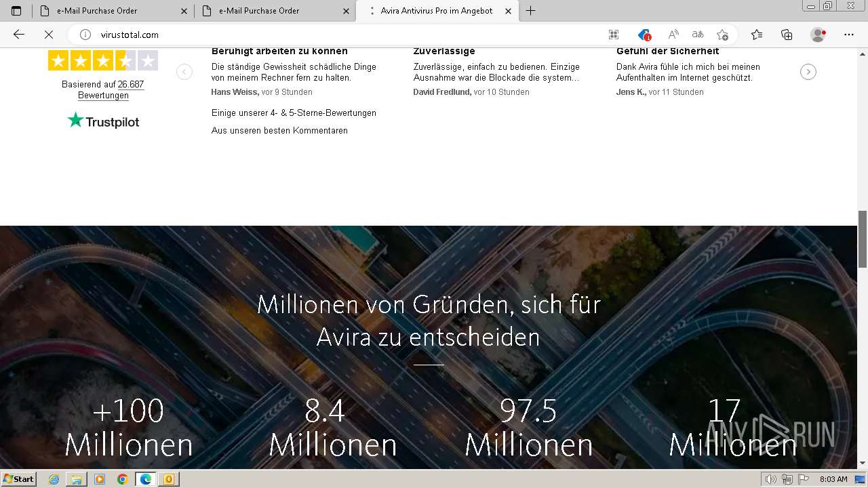Select the Avira Antivirus Pro im Angebot tab
868x488 pixels.
pyautogui.click(x=437, y=11)
